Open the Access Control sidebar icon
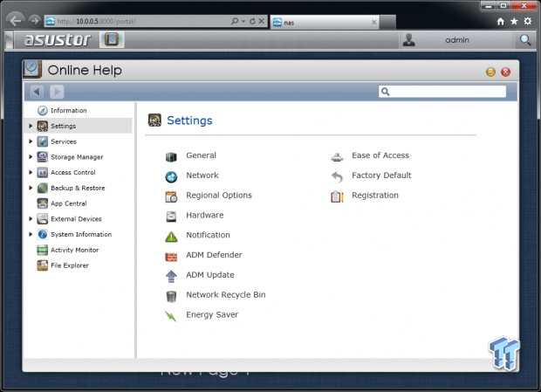 click(43, 172)
